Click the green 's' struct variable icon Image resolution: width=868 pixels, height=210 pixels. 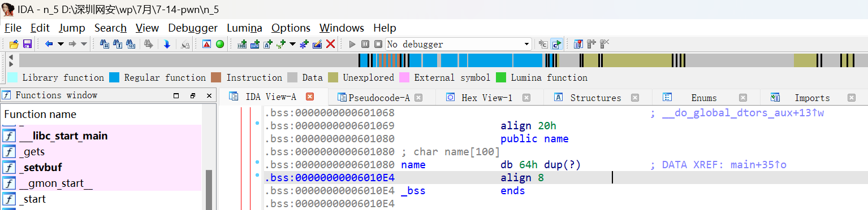(280, 43)
